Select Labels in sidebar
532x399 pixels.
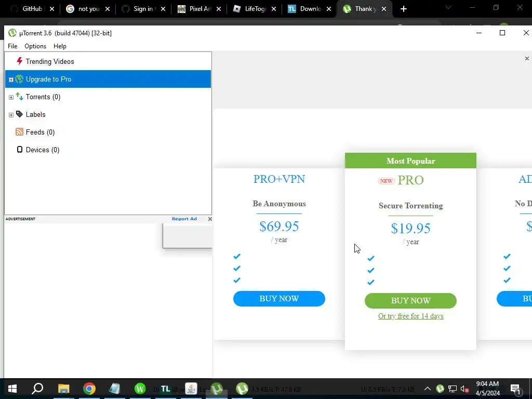[x=108, y=114]
